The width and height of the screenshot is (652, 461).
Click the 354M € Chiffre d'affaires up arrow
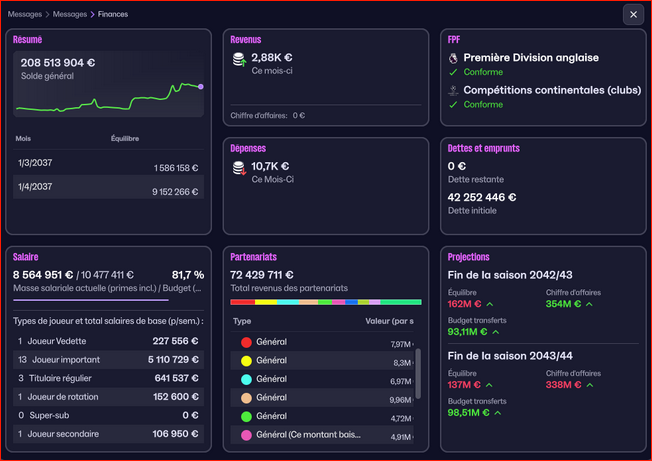[x=589, y=303]
